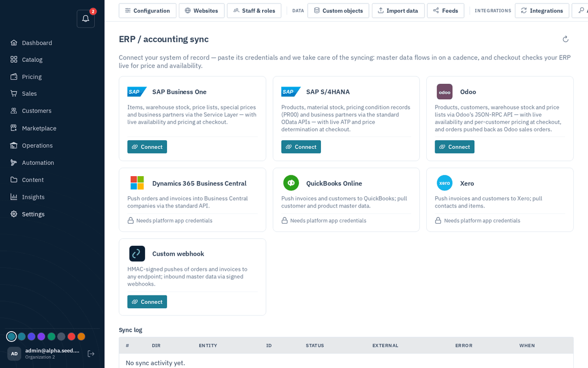588x368 pixels.
Task: Select the orange theme color swatch
Action: [81, 337]
